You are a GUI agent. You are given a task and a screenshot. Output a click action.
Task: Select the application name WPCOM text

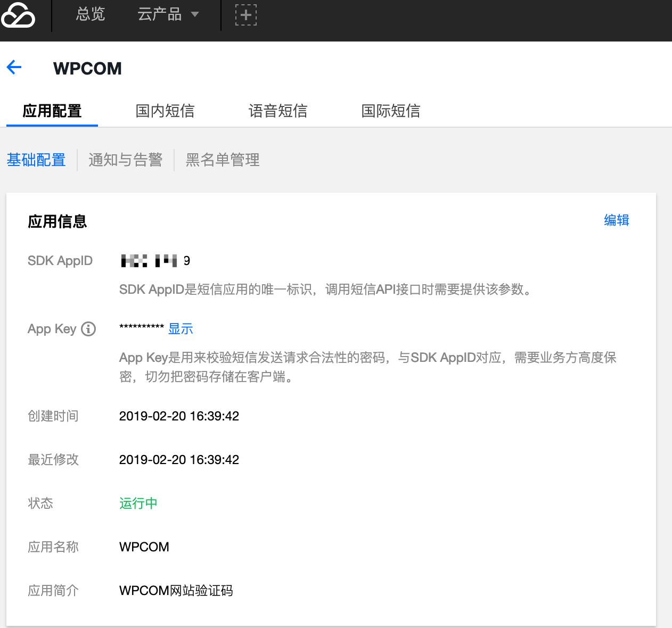tap(144, 547)
